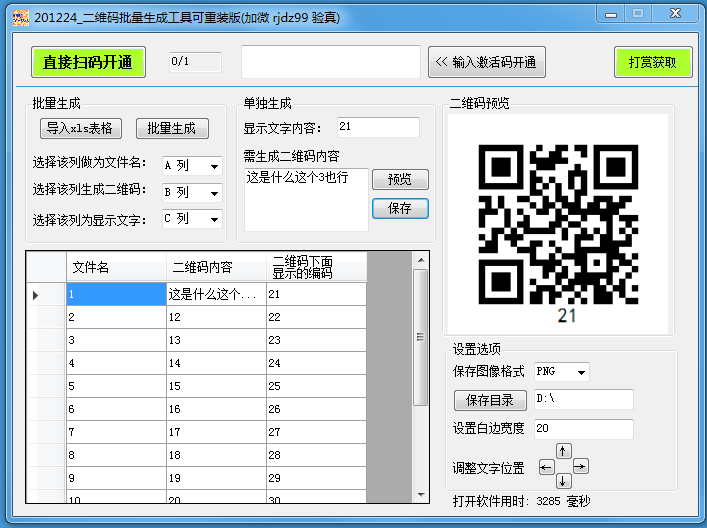Click scroll-up arrow of the table scrollbar

[421, 260]
